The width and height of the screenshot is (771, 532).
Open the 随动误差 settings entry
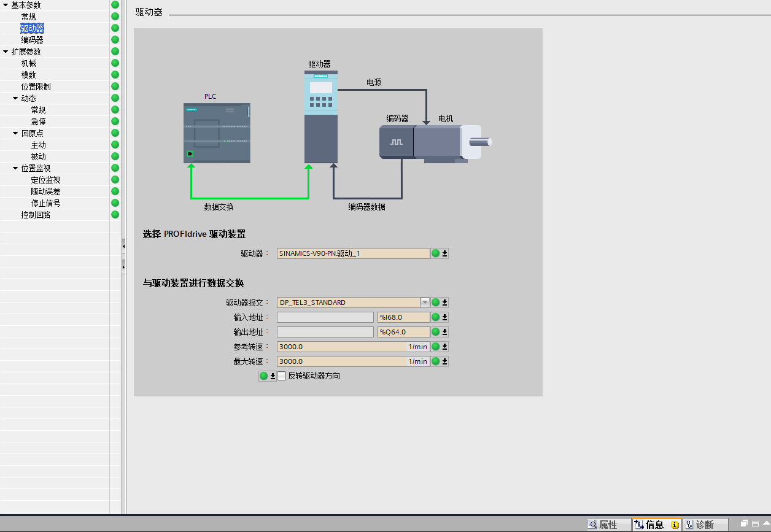point(45,191)
